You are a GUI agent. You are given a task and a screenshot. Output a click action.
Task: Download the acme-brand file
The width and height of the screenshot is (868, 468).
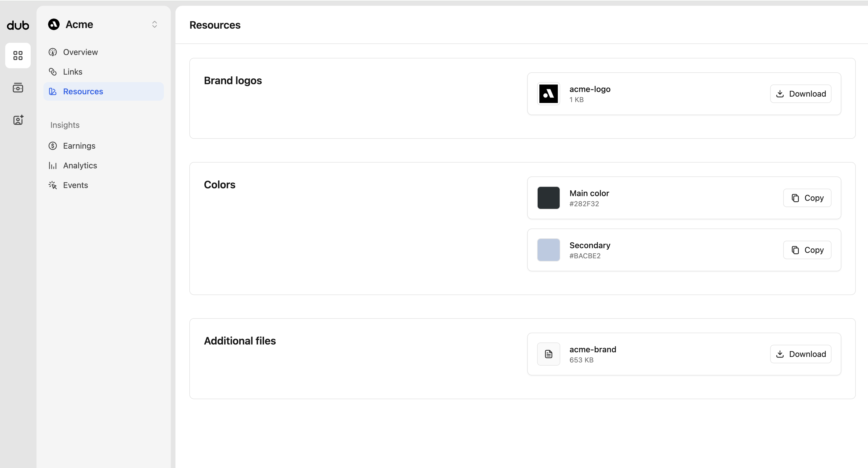tap(801, 354)
